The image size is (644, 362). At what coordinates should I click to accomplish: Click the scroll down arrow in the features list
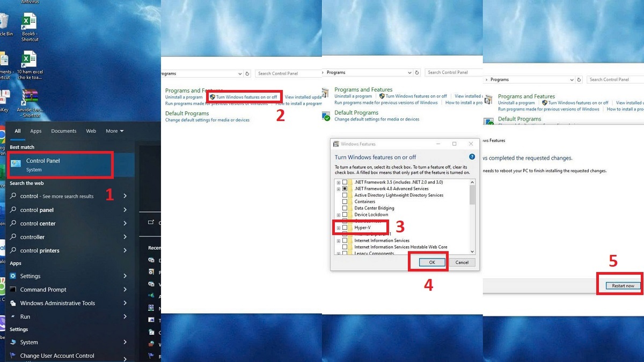coord(472,252)
